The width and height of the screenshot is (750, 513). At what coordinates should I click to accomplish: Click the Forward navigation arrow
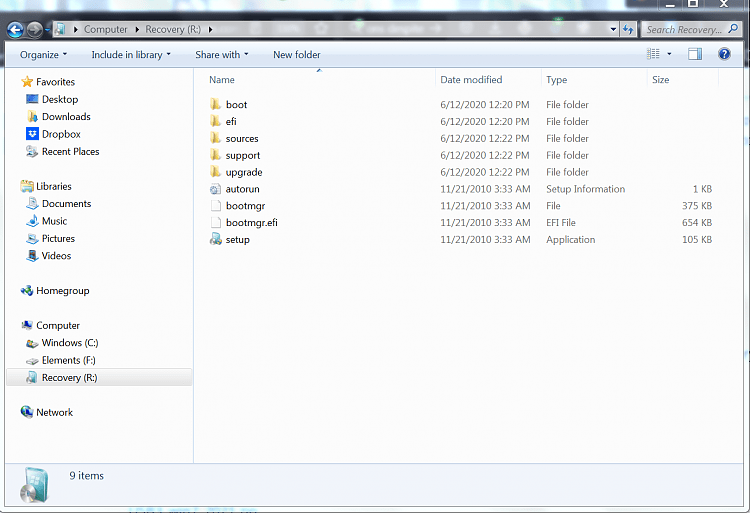coord(34,30)
